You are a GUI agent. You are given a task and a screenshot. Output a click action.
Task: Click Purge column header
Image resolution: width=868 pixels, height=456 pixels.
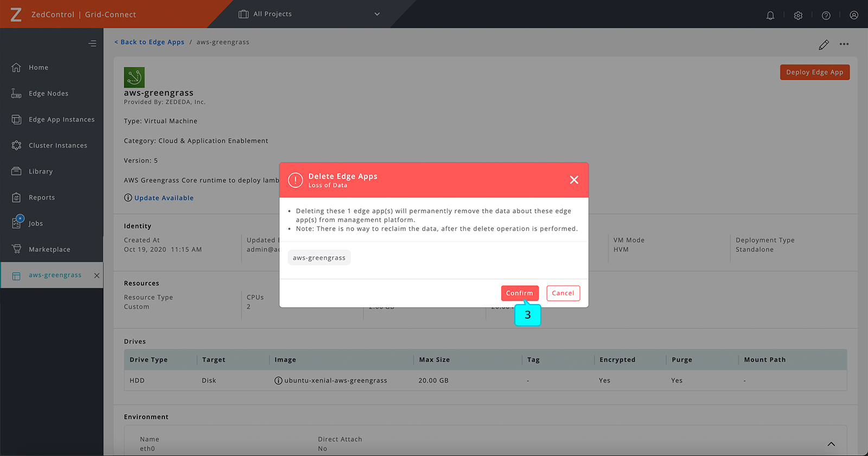[x=682, y=360]
